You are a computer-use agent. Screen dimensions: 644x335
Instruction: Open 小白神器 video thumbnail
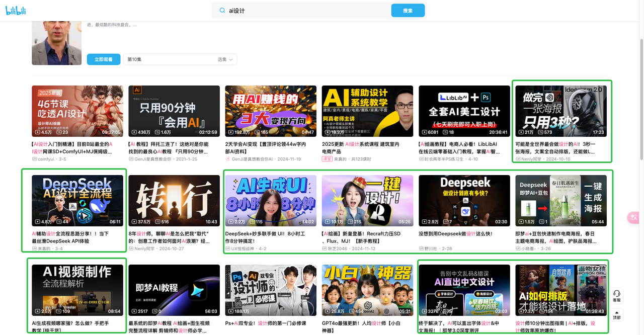[x=367, y=290]
